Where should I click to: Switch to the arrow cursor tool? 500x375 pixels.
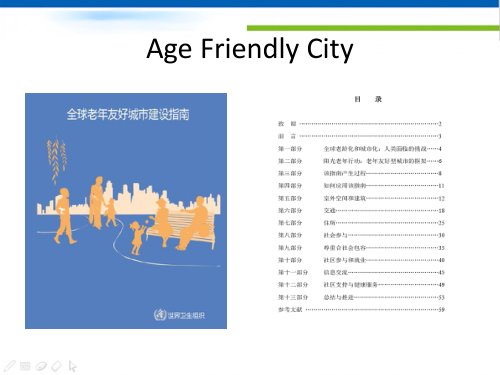(x=72, y=366)
